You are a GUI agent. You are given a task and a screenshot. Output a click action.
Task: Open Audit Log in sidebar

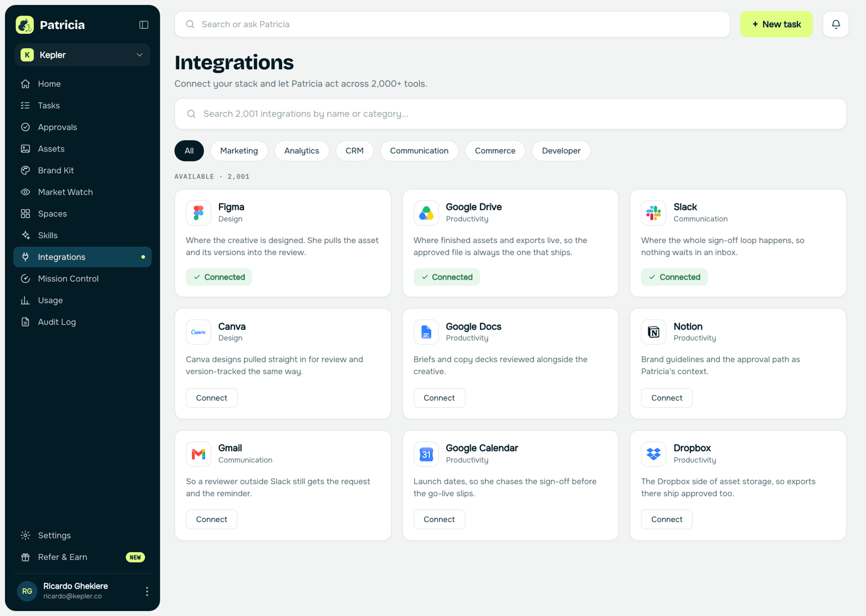(82, 322)
